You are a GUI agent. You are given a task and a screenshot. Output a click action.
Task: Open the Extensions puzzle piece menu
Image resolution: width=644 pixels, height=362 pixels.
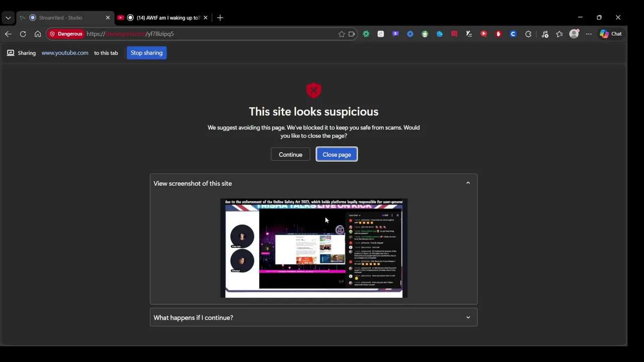pyautogui.click(x=528, y=34)
